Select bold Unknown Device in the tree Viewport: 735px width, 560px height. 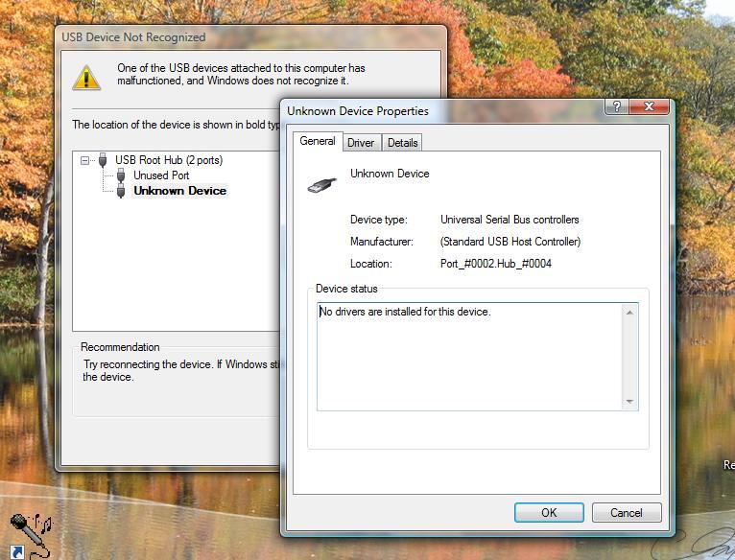[x=179, y=191]
